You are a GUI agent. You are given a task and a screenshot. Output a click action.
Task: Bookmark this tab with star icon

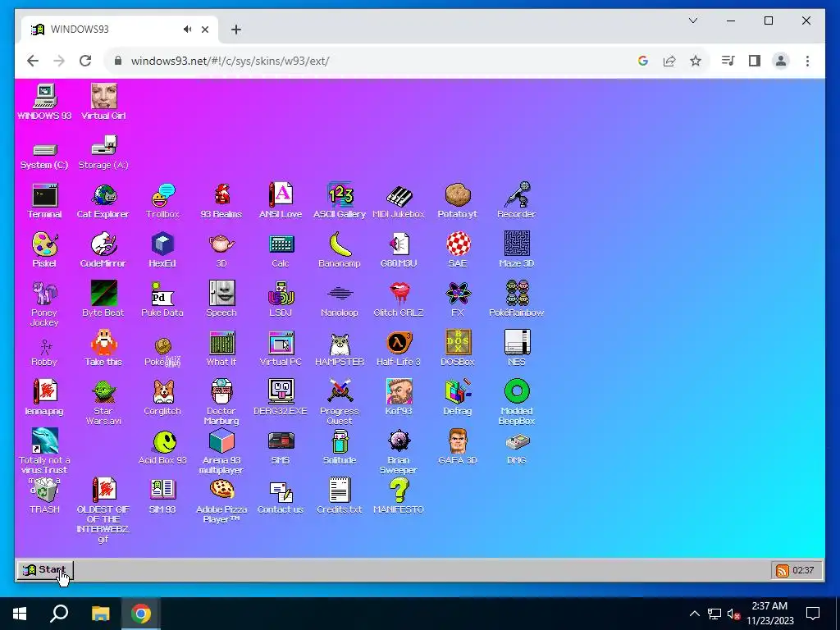click(696, 61)
